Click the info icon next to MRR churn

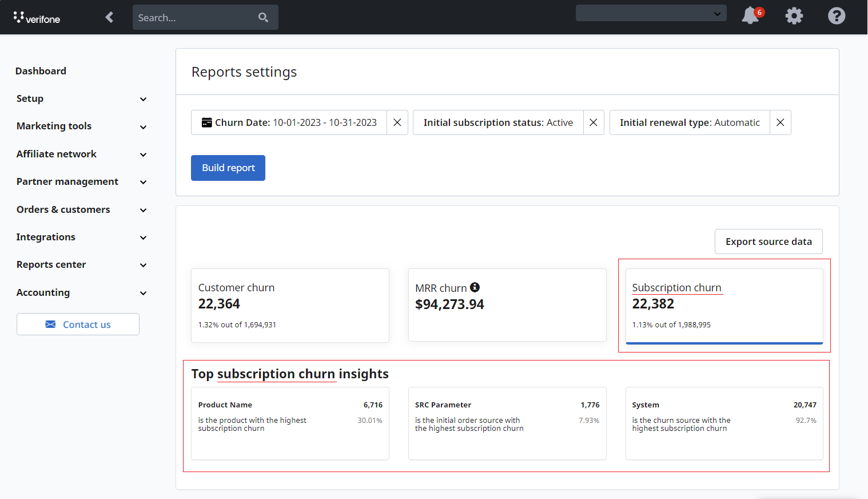coord(475,287)
